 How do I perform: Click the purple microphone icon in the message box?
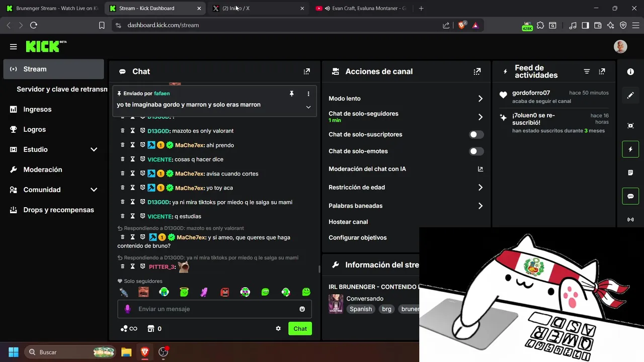(x=128, y=309)
